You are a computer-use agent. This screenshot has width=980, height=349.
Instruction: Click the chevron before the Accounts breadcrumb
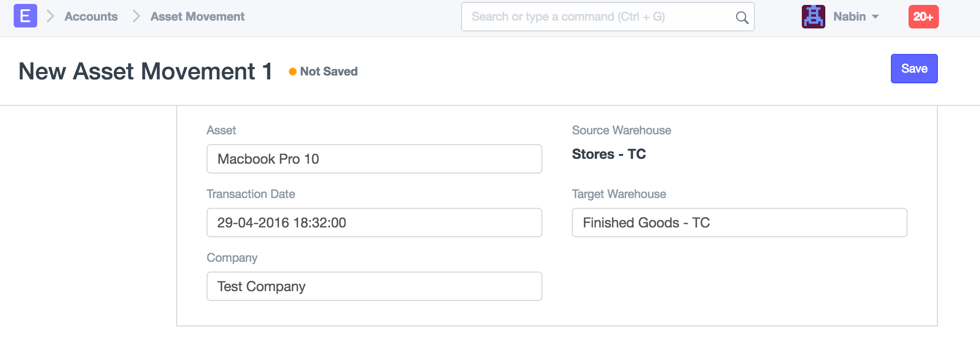click(x=50, y=17)
